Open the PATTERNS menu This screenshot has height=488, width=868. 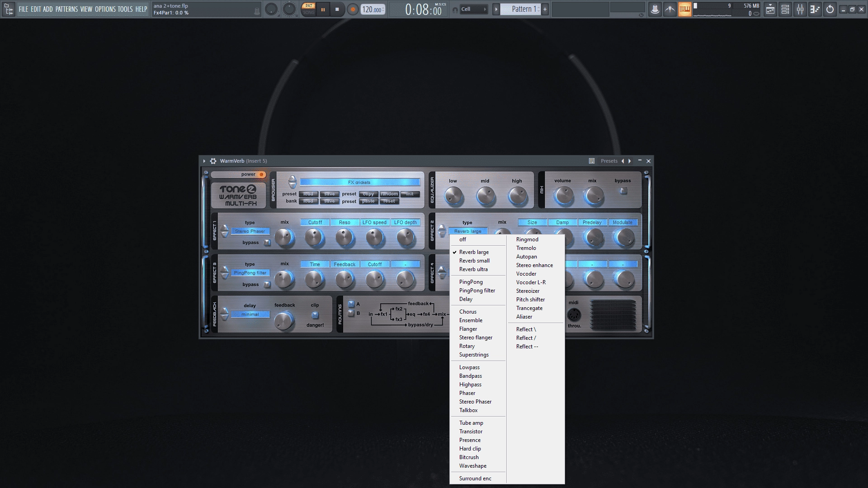[66, 9]
